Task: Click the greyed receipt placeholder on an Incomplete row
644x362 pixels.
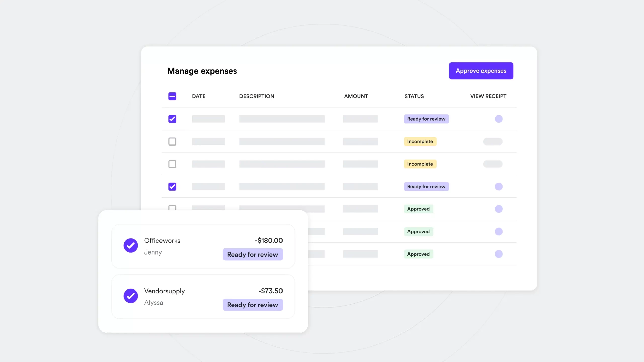Action: 493,142
